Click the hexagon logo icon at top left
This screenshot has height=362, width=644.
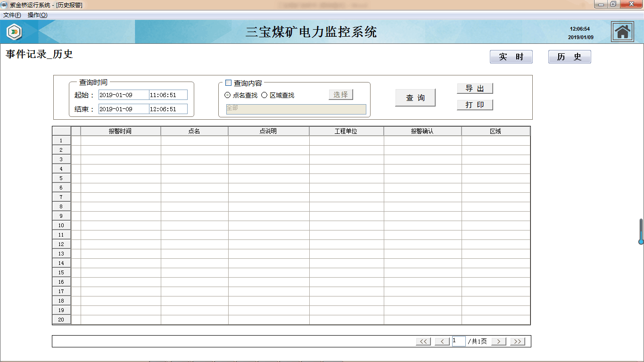point(14,32)
